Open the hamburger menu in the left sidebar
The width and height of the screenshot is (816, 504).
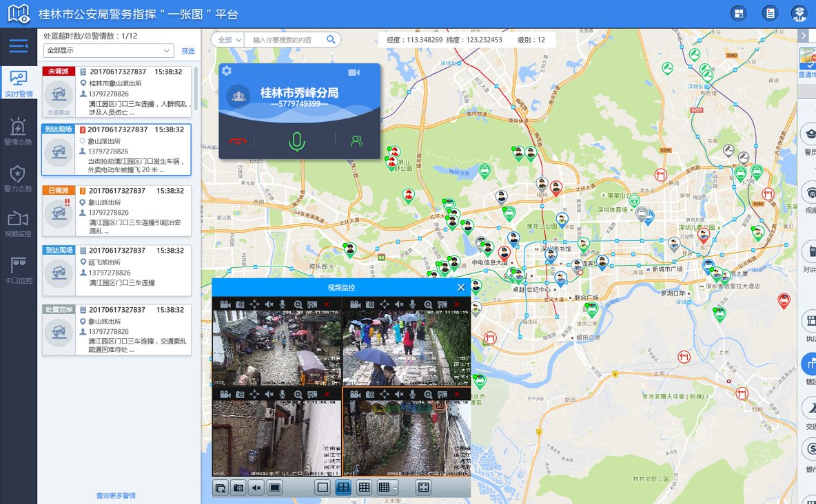[18, 46]
